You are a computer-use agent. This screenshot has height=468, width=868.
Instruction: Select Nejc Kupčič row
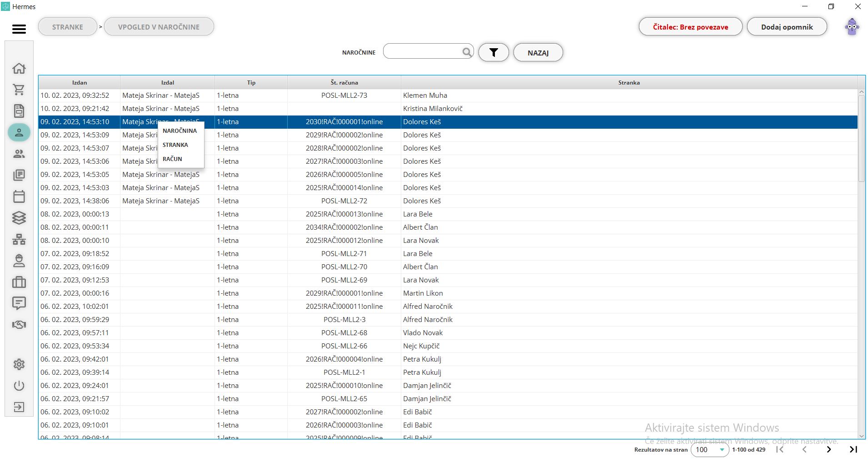[448, 346]
